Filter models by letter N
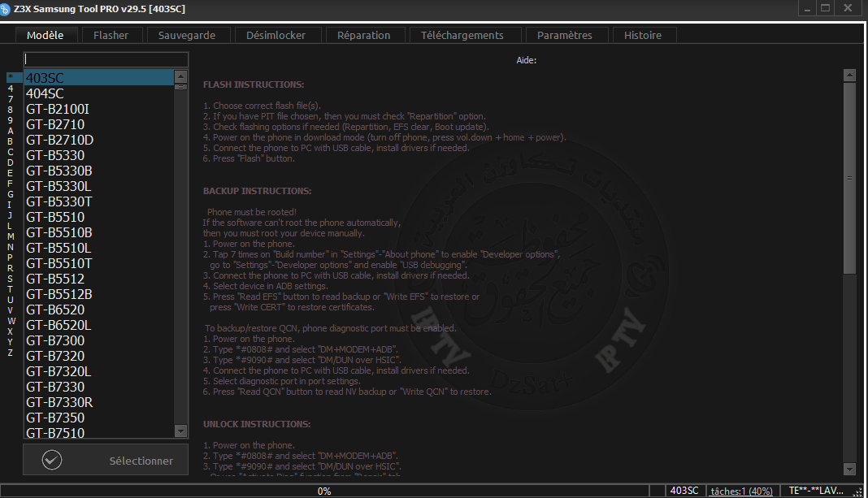Screen dimensions: 868x498 pyautogui.click(x=11, y=247)
